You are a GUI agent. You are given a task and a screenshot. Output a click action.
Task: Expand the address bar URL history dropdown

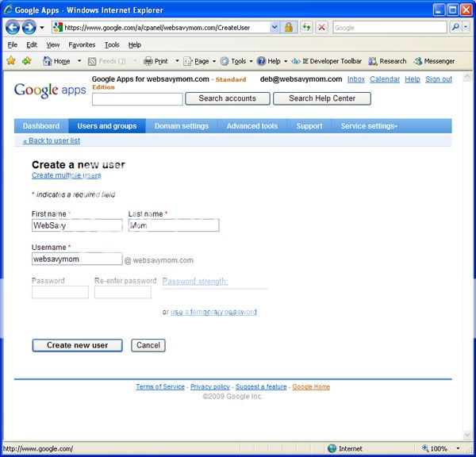coord(274,28)
